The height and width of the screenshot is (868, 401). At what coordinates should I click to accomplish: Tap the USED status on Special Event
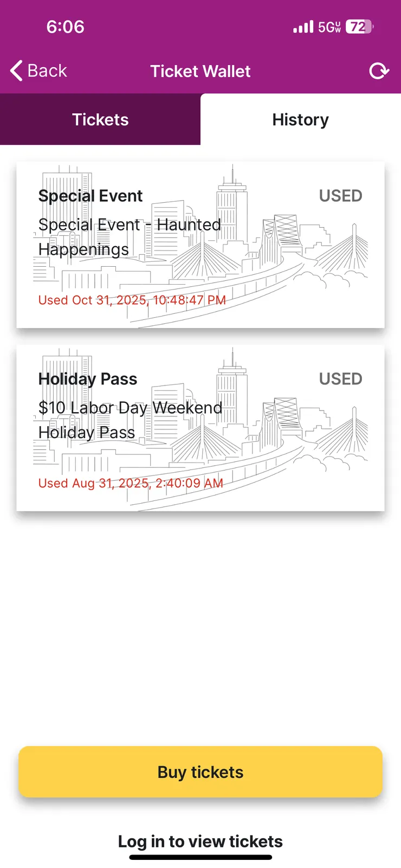click(x=340, y=196)
